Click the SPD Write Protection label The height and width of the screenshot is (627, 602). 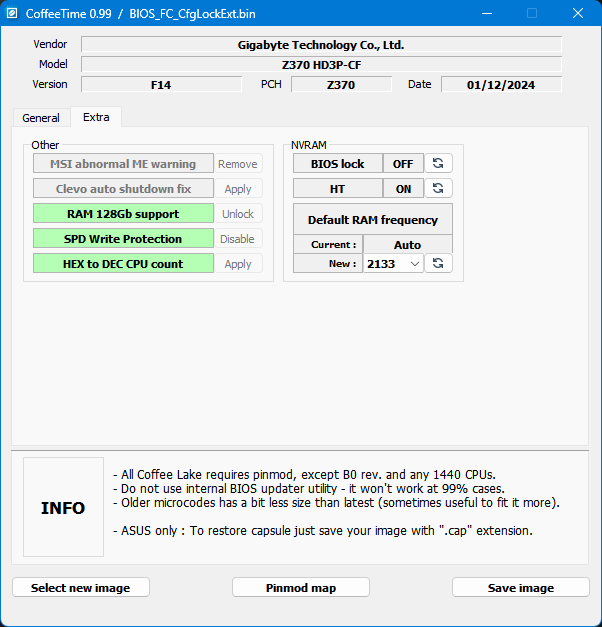[123, 239]
